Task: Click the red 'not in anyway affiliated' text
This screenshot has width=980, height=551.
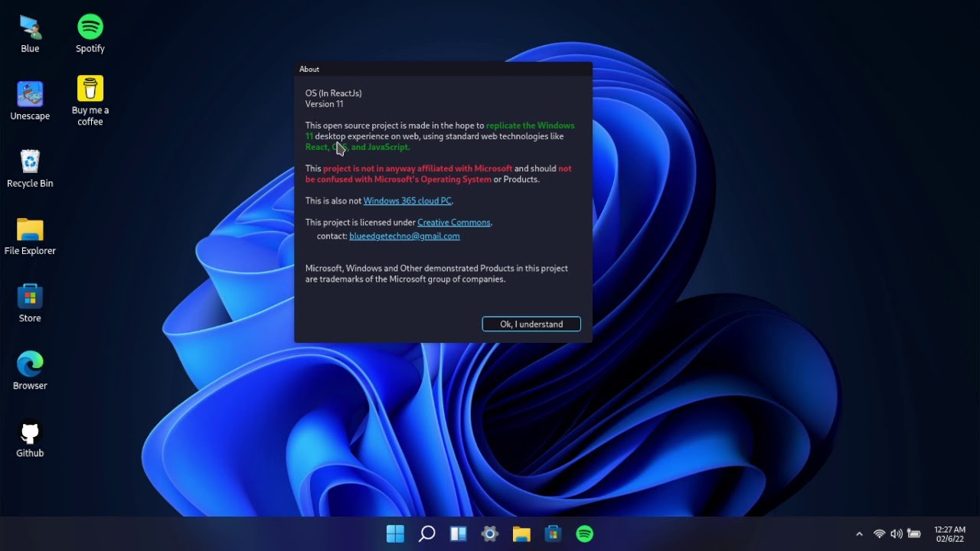Action: [x=418, y=168]
